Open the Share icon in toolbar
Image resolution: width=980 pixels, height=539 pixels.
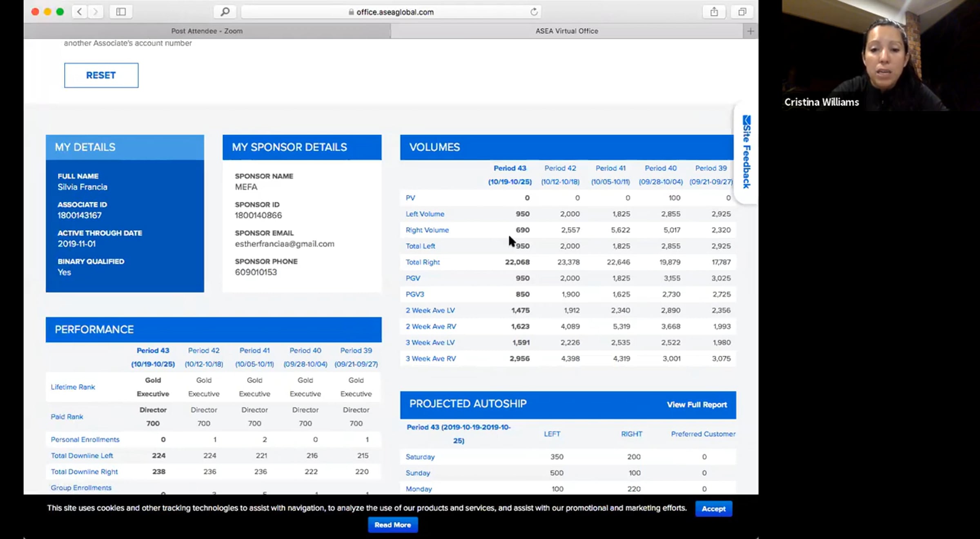pyautogui.click(x=714, y=12)
